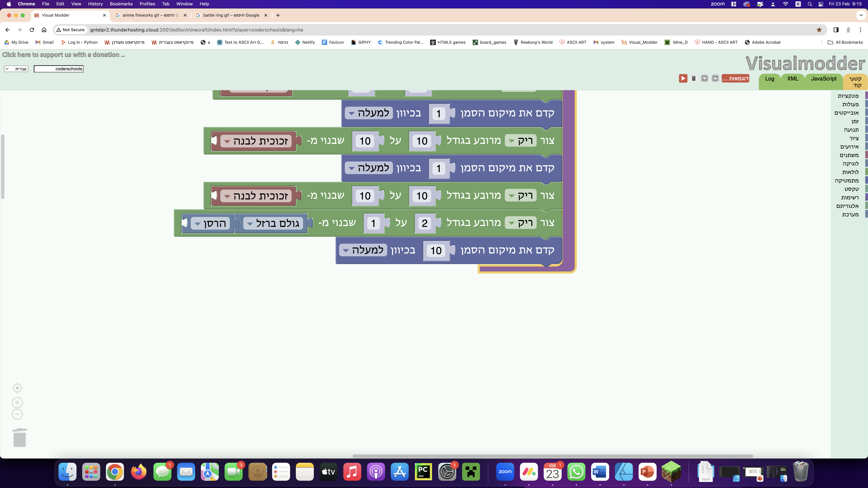Open Chrome's tab search chevron
Image resolution: width=868 pixels, height=488 pixels.
[861, 15]
